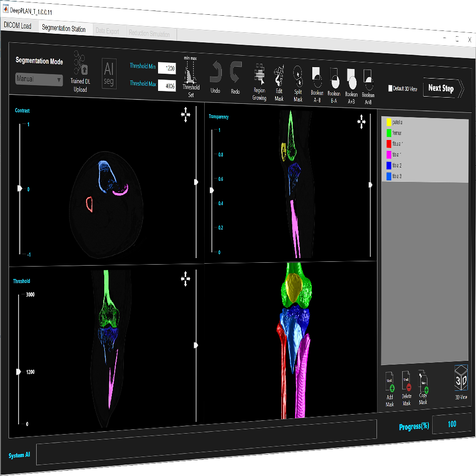The width and height of the screenshot is (476, 476).
Task: Select the Region Growing tool
Action: pyautogui.click(x=259, y=75)
